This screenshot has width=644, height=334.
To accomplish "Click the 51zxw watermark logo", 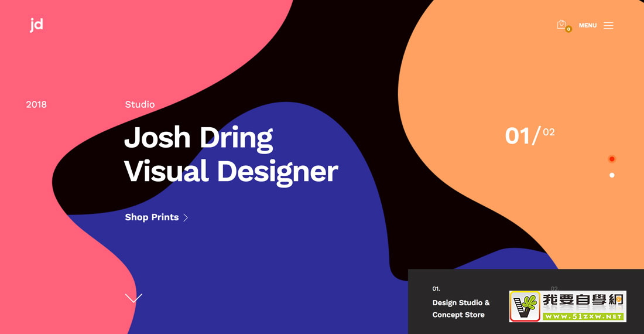I will pos(567,306).
